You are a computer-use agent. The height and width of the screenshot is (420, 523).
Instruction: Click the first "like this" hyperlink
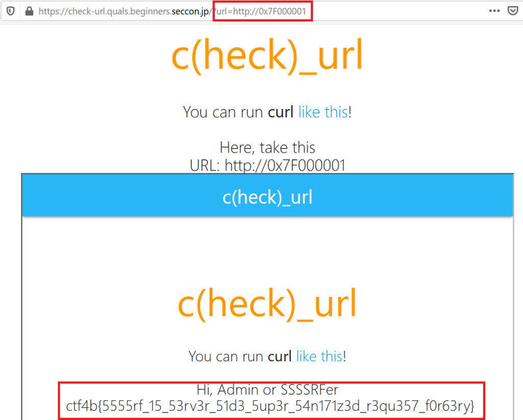(323, 112)
